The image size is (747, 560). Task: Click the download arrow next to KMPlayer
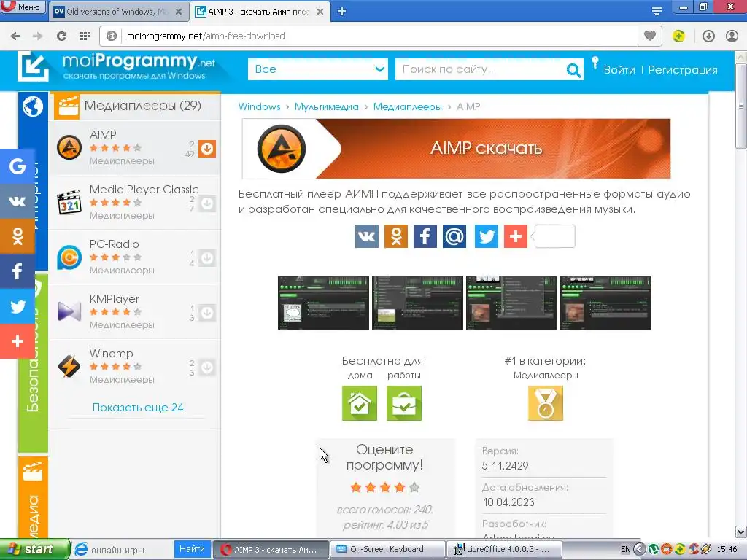(206, 313)
